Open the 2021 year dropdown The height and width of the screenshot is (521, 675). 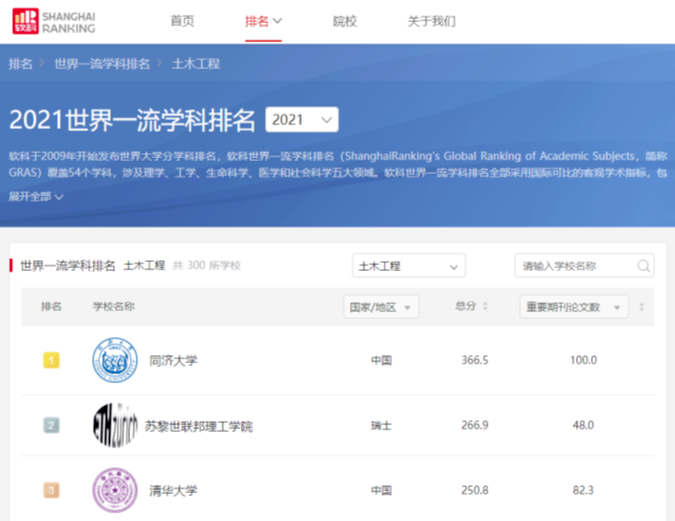[x=302, y=120]
